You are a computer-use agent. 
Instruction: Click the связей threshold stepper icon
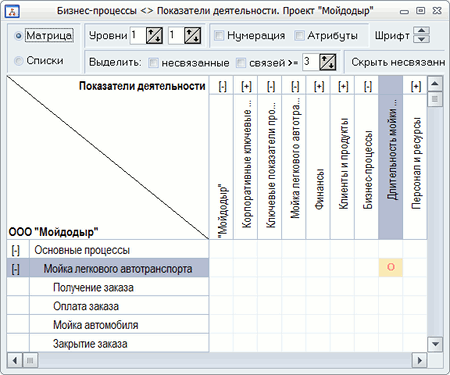click(x=327, y=62)
